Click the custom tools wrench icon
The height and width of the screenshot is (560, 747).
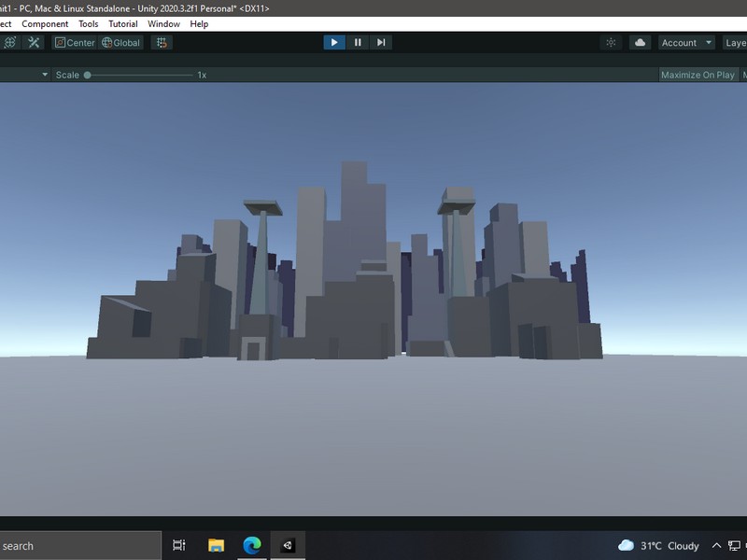33,42
